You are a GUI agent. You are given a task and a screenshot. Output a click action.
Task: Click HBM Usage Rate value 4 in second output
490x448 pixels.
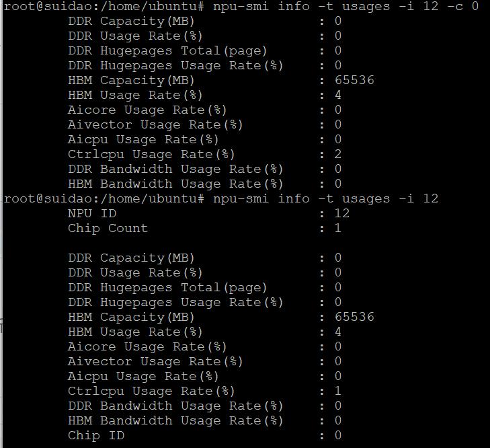(338, 332)
